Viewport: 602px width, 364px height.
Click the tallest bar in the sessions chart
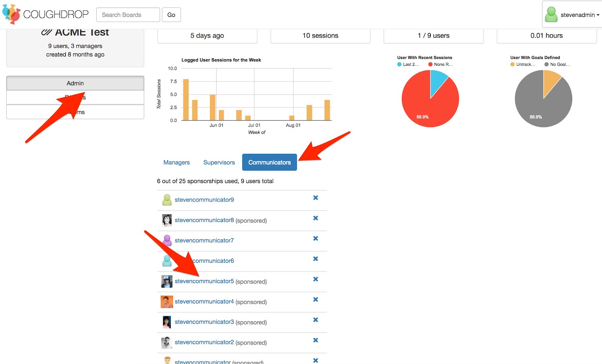[x=186, y=100]
